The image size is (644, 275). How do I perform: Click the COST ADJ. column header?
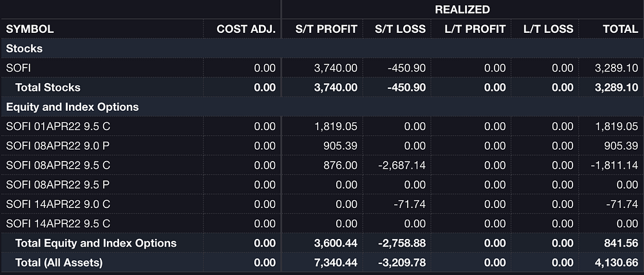pyautogui.click(x=246, y=29)
